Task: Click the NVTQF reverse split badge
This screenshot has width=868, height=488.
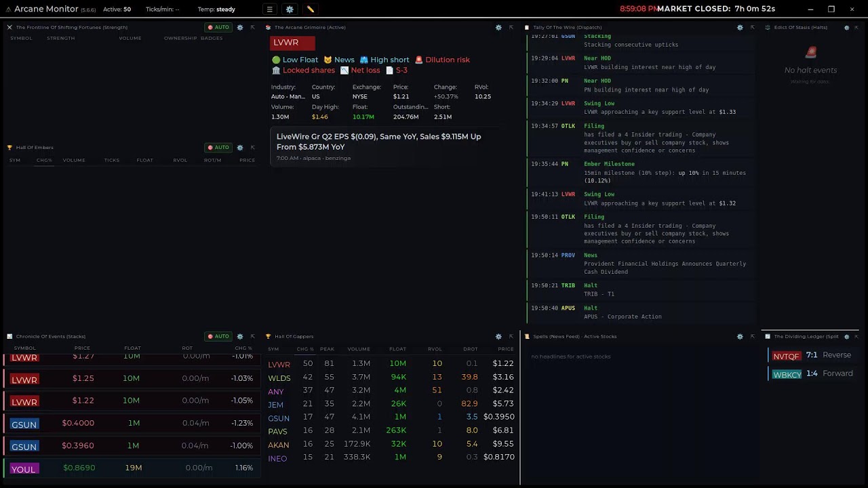Action: 787,356
